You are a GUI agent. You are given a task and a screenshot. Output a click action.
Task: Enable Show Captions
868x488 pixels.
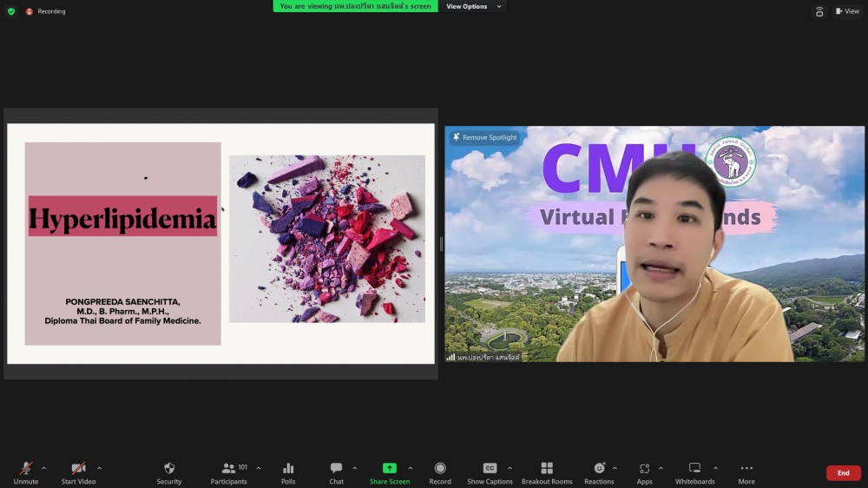point(490,469)
